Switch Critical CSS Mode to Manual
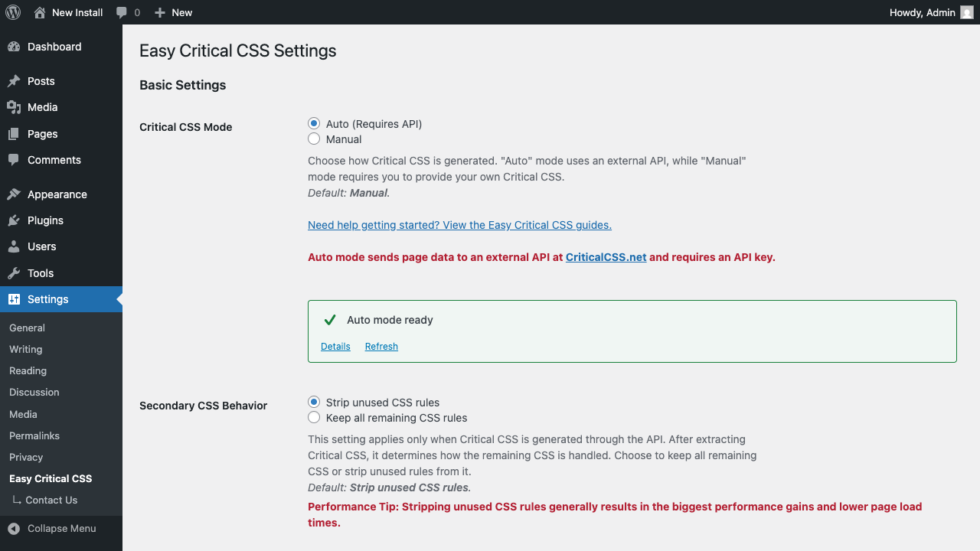The height and width of the screenshot is (551, 980). tap(313, 139)
